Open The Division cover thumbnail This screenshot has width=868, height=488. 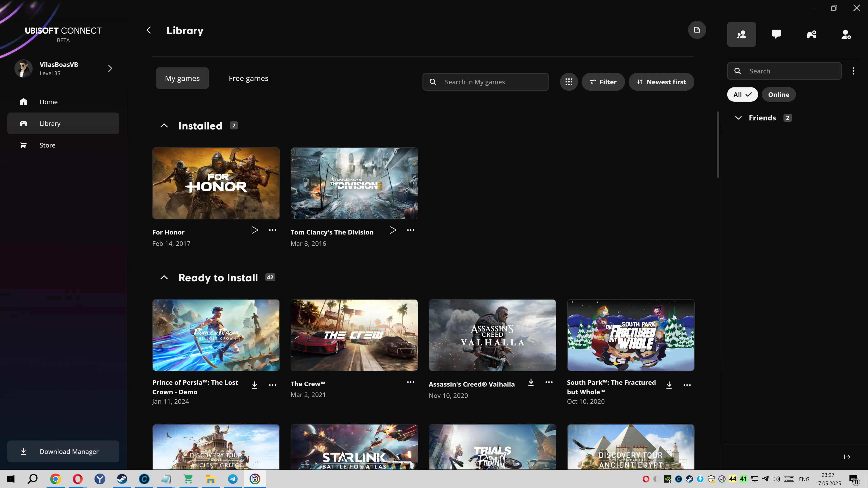354,183
